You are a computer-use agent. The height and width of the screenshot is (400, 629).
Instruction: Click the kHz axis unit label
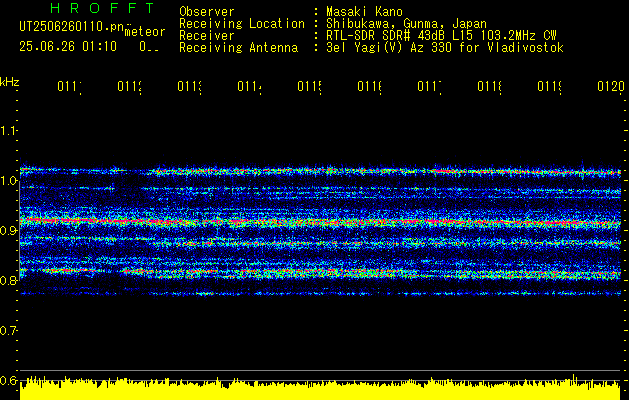click(x=10, y=83)
